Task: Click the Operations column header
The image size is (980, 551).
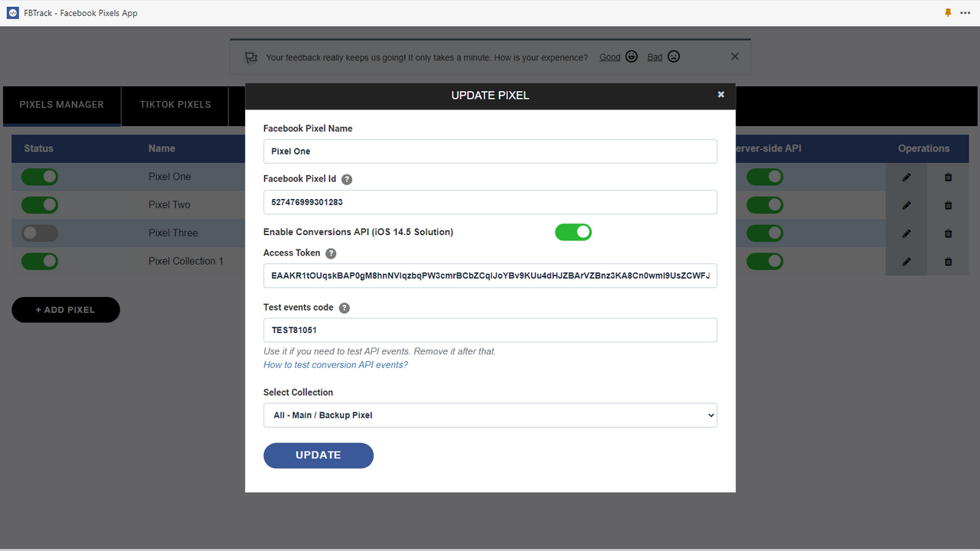Action: click(924, 148)
